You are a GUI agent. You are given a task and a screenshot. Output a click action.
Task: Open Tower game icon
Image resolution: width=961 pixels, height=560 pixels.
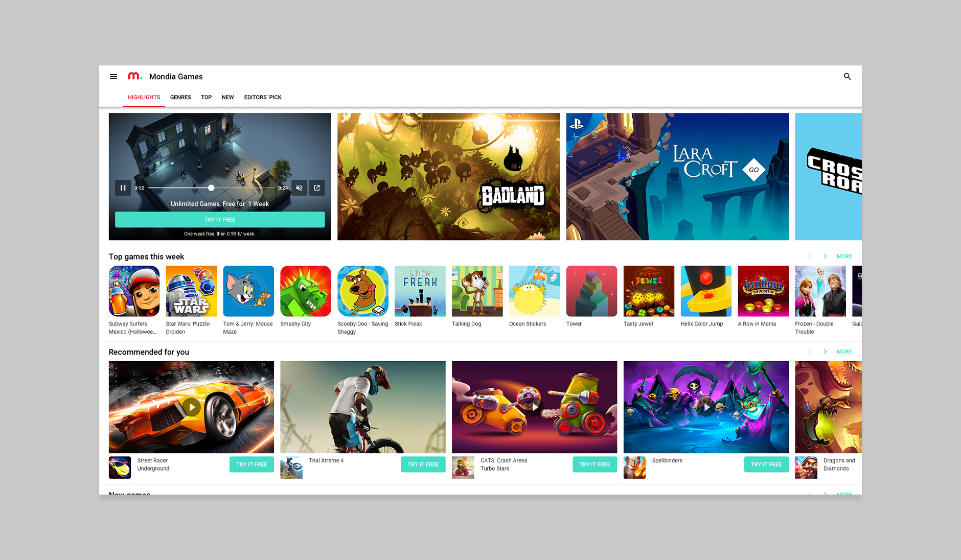(592, 291)
